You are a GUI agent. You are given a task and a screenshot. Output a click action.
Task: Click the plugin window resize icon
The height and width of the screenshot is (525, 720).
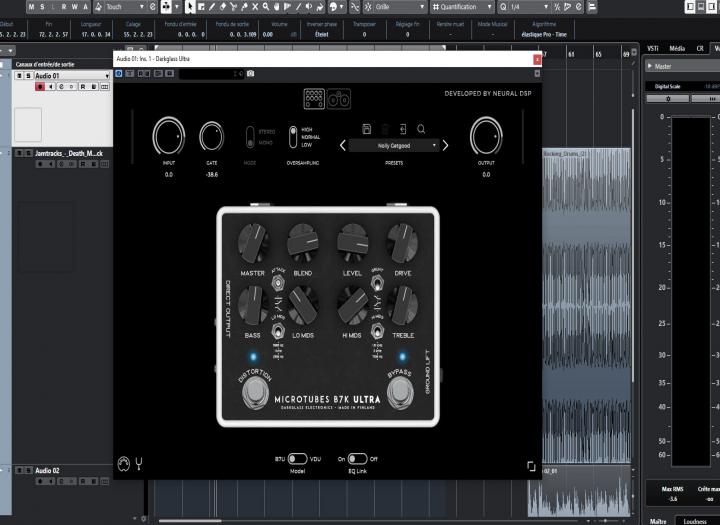point(531,466)
